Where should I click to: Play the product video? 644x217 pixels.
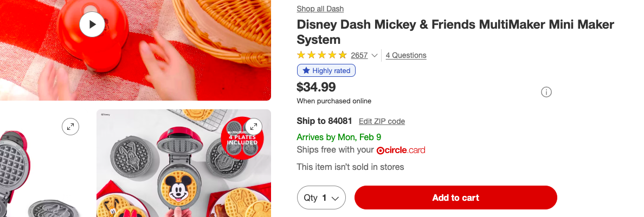pyautogui.click(x=92, y=24)
